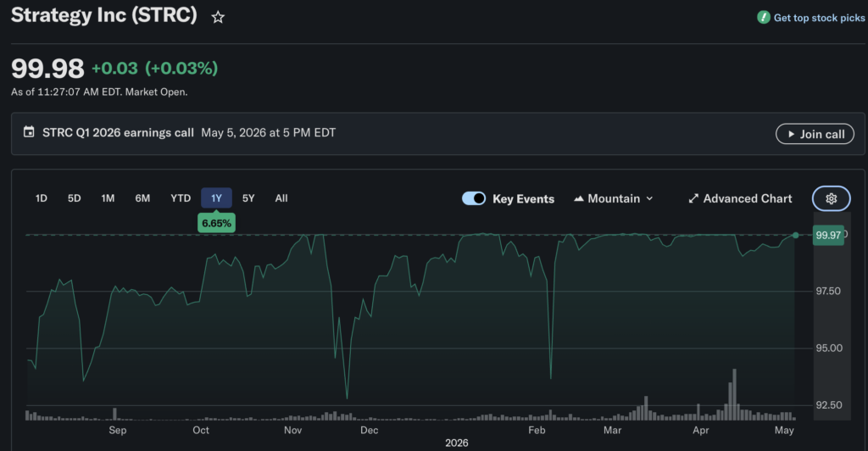Click the 99.98 stock price
This screenshot has width=868, height=451.
pyautogui.click(x=47, y=69)
